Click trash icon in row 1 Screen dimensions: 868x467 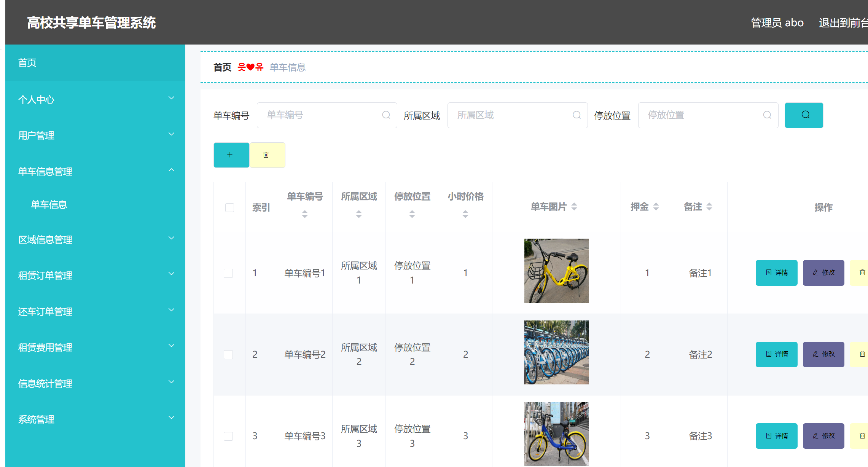coord(862,273)
